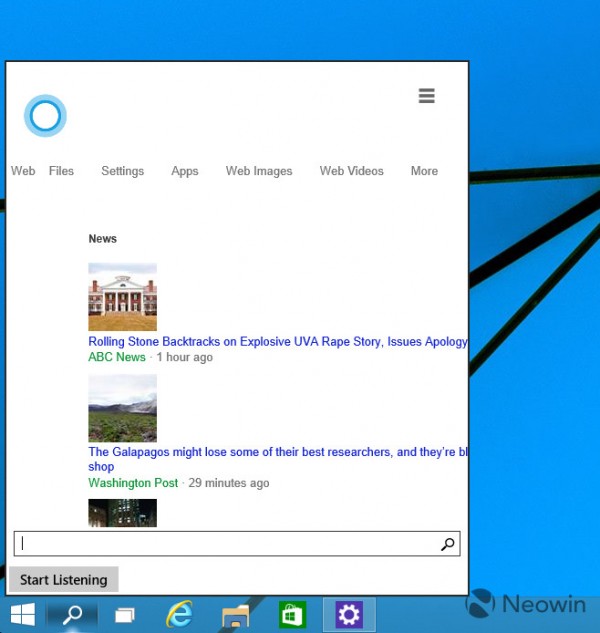This screenshot has width=600, height=633.
Task: Switch to the Settings search tab
Action: (x=122, y=171)
